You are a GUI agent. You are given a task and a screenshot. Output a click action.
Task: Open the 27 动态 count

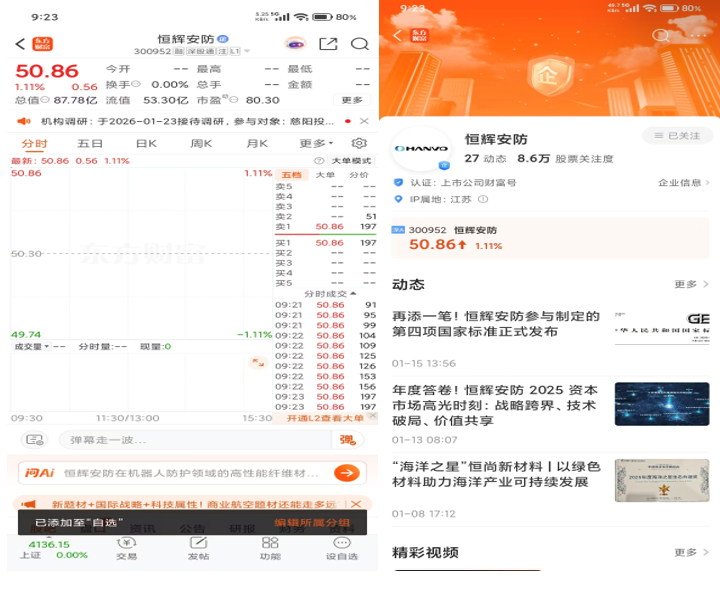[485, 158]
